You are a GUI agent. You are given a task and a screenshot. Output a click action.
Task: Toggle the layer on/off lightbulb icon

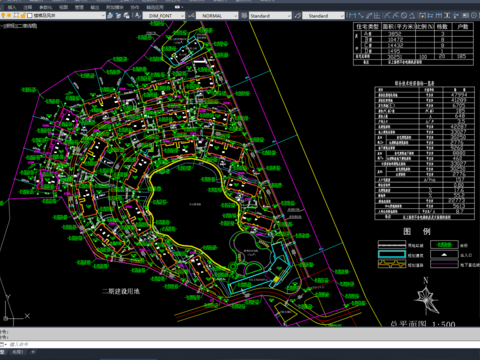(x=3, y=16)
